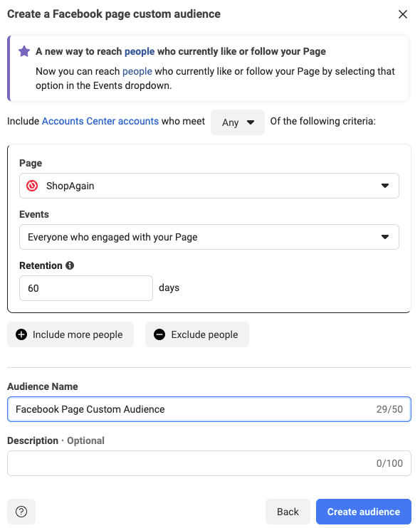Click the people link in banner description
This screenshot has width=420, height=528.
pos(137,71)
